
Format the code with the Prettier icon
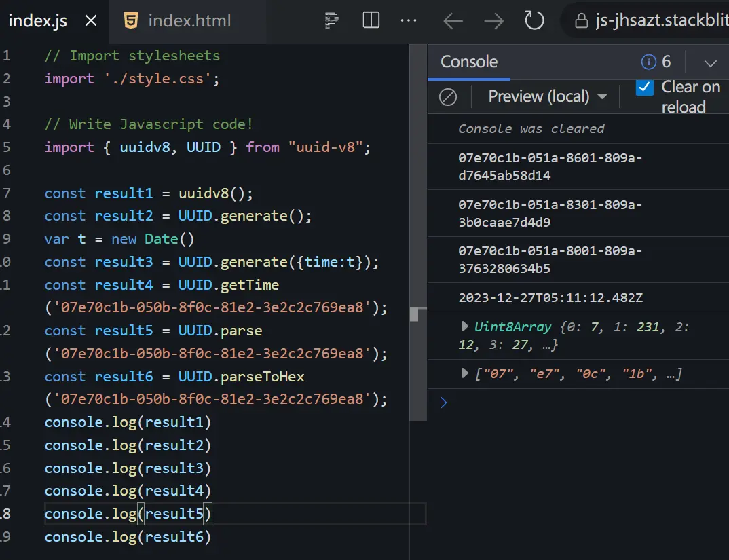point(331,21)
